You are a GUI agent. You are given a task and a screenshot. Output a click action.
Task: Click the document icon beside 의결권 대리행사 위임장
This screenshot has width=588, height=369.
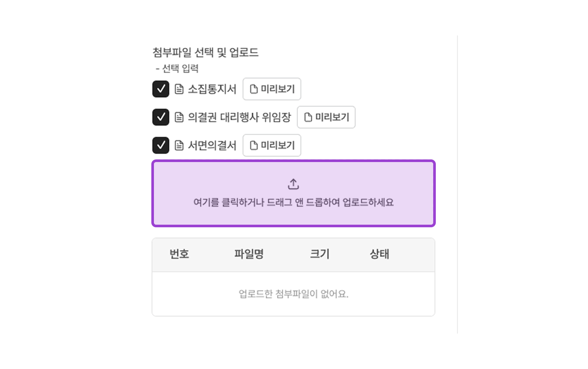pos(179,117)
